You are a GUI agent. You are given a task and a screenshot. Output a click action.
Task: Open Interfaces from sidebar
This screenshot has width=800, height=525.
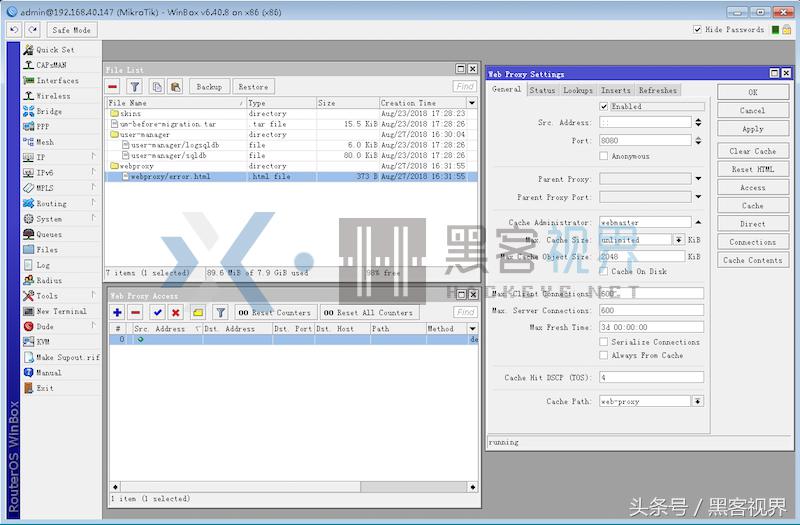point(57,81)
